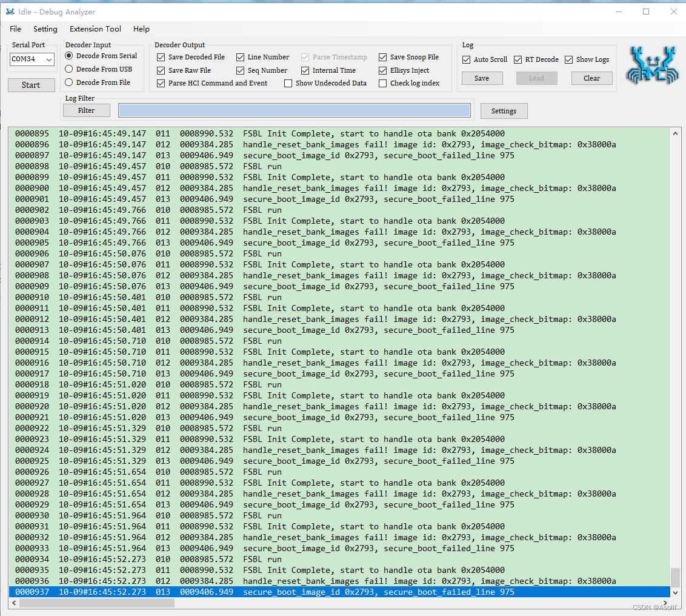Click the blue chip logo image
The image size is (686, 616).
click(652, 65)
